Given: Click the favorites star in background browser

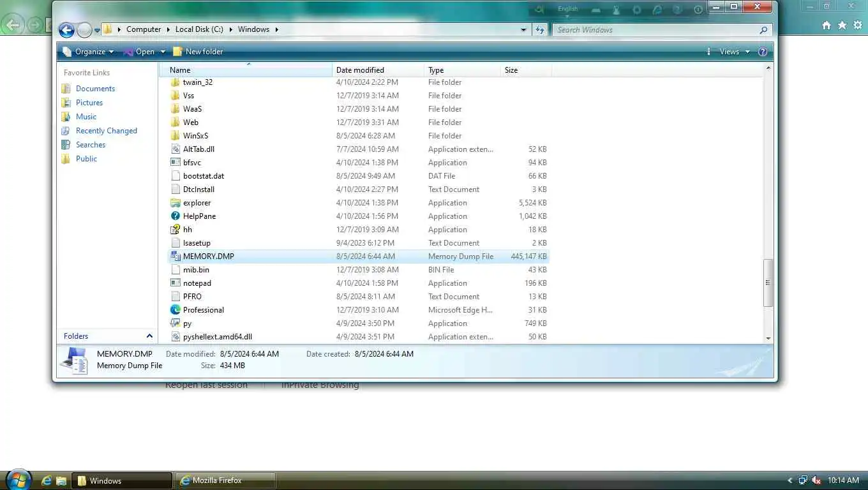Looking at the screenshot, I should pos(842,25).
